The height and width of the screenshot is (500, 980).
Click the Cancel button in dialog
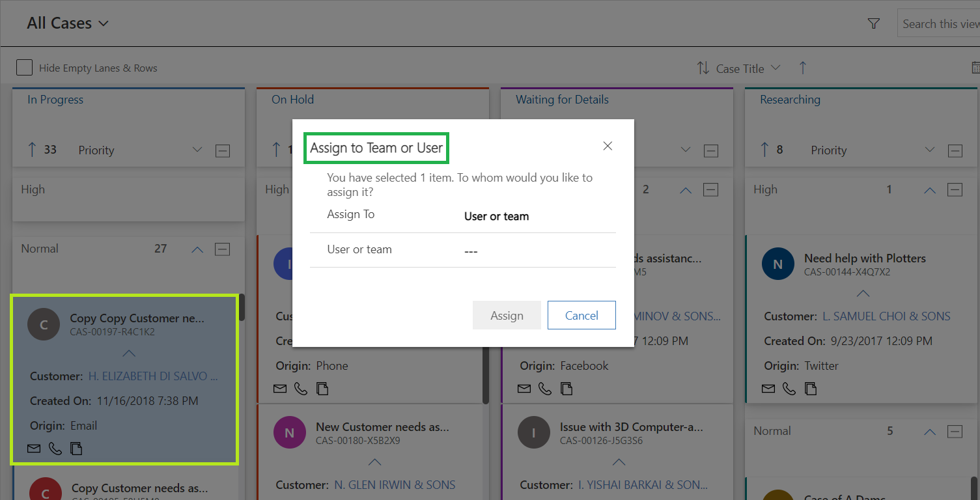(x=581, y=315)
